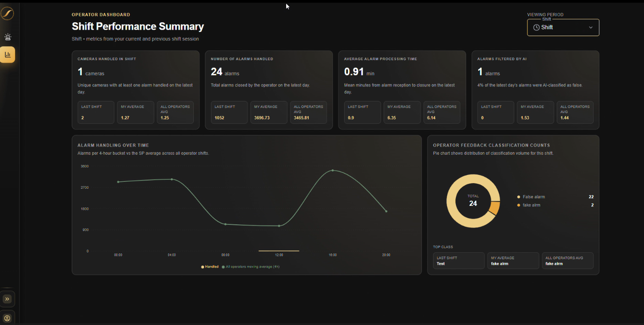Click Operator Feedback Classification Counts title
The height and width of the screenshot is (325, 644).
click(491, 145)
